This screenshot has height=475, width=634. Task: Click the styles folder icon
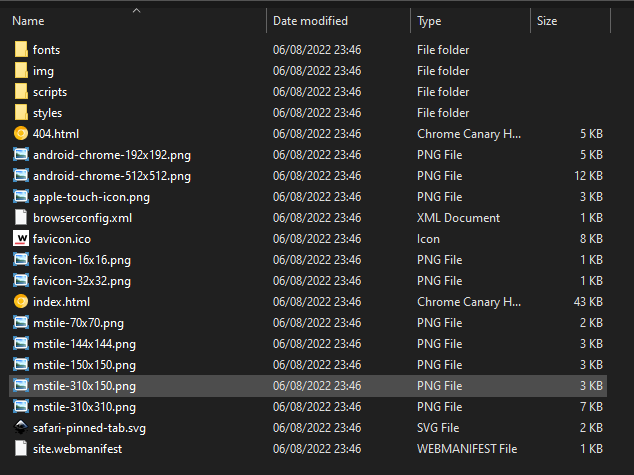pos(21,112)
